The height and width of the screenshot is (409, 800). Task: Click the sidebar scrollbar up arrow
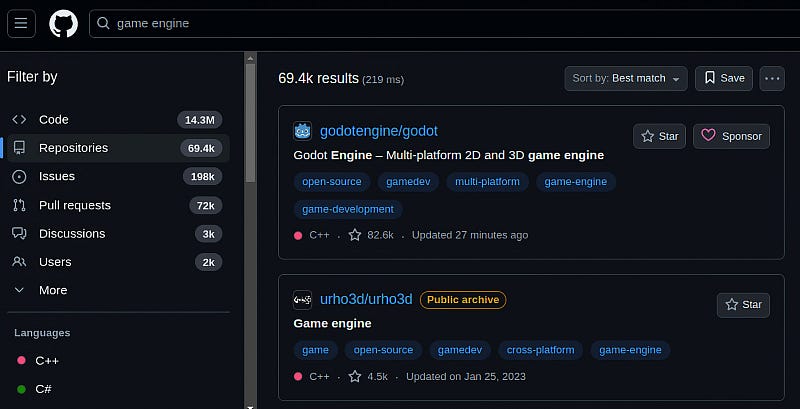pos(250,56)
